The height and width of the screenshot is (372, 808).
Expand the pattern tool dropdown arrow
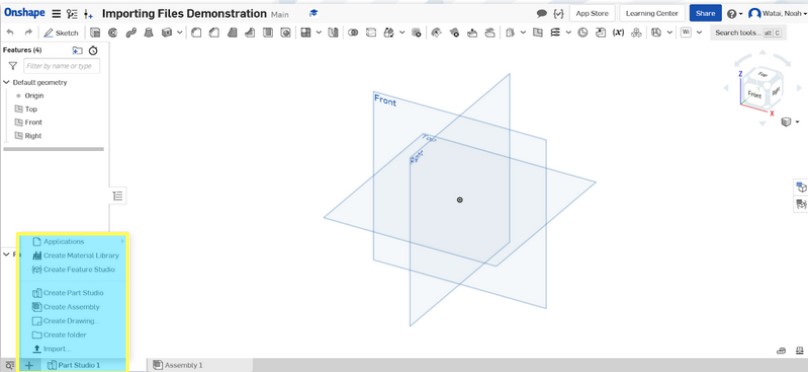click(319, 32)
